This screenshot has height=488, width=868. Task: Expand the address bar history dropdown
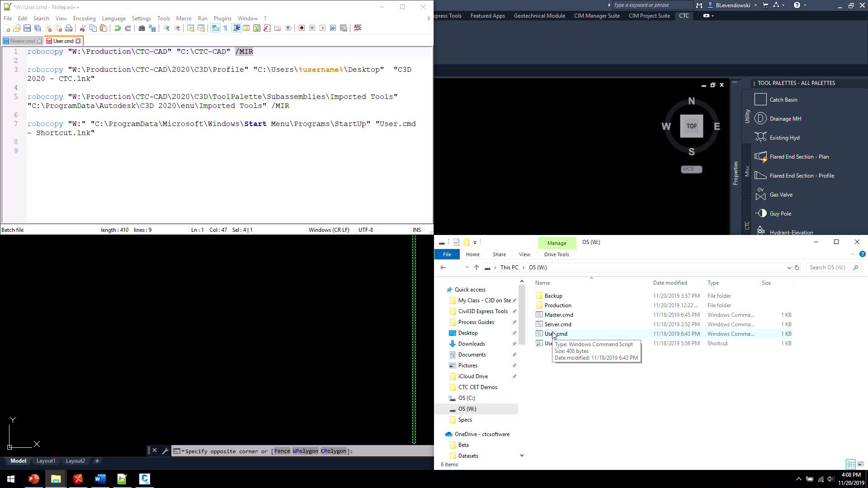pos(789,267)
